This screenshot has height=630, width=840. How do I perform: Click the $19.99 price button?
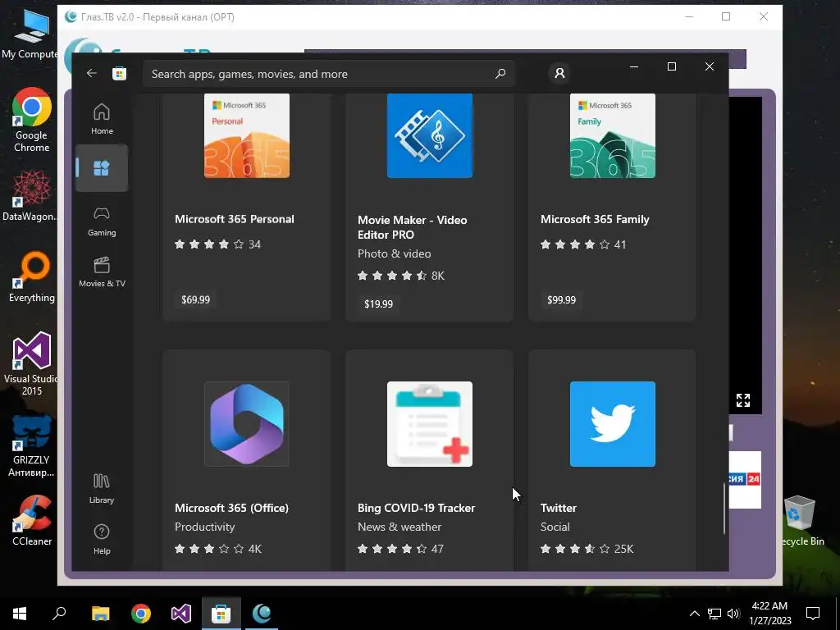click(378, 304)
